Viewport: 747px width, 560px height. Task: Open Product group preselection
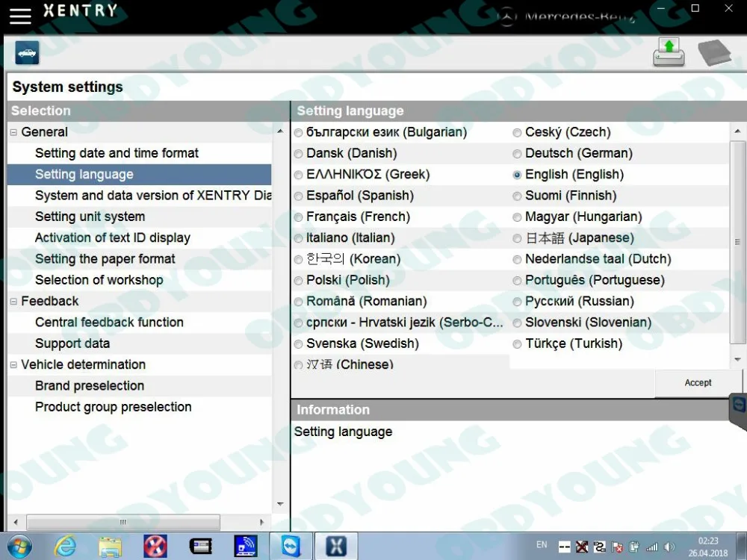coord(114,407)
